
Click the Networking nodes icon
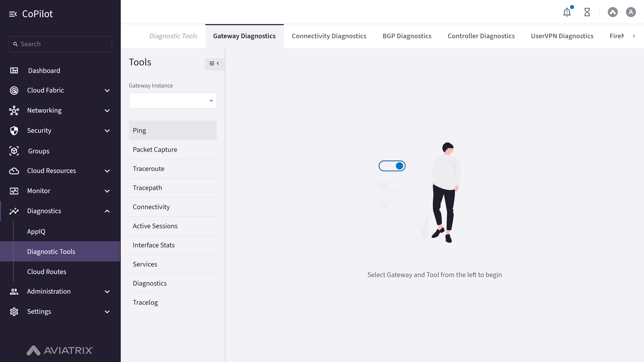click(x=14, y=110)
